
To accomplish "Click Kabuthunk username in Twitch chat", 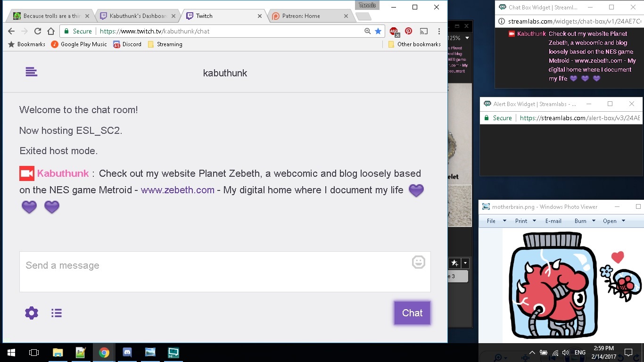I will click(63, 173).
